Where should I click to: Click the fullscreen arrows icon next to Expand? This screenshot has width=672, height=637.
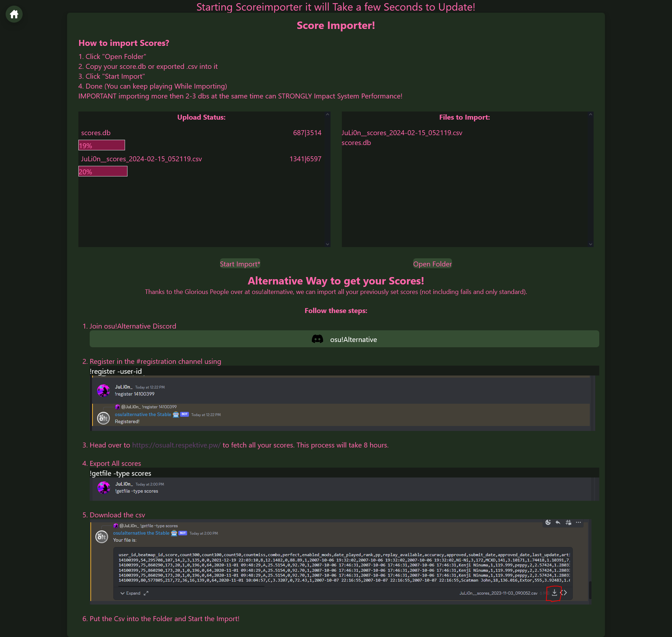pyautogui.click(x=146, y=593)
